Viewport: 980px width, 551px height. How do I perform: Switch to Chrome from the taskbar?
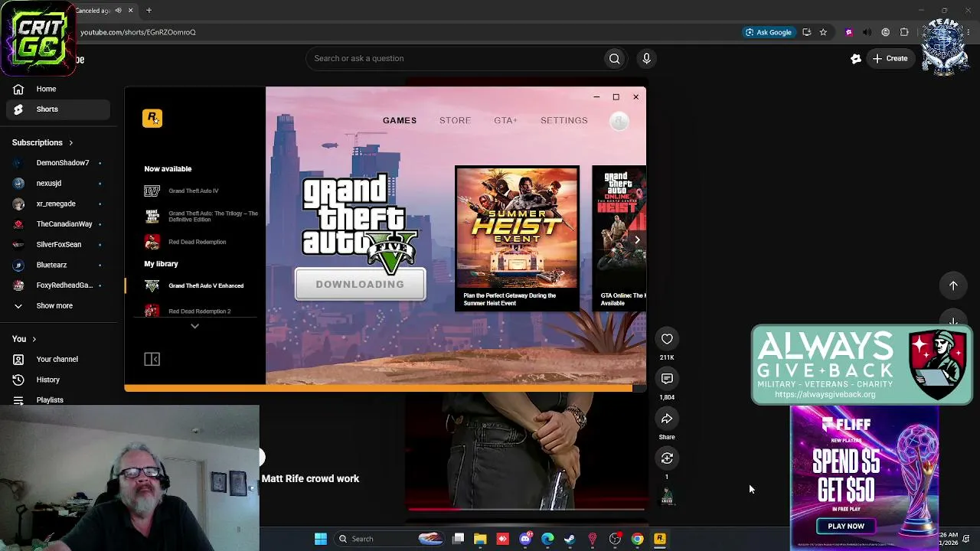(x=637, y=539)
